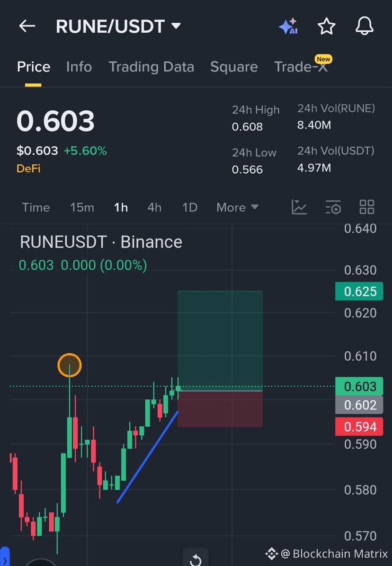Select the orange circle marker on the chart

click(69, 365)
